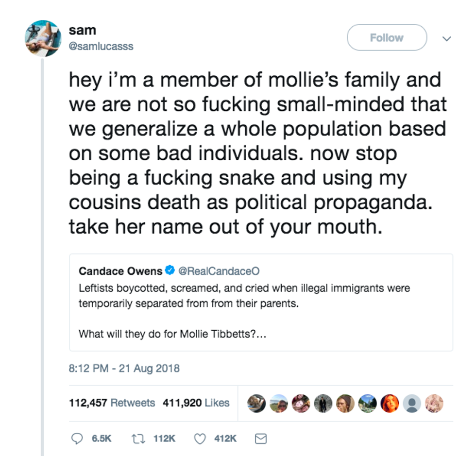View the 411,920 Likes list
This screenshot has height=456, width=476.
196,403
